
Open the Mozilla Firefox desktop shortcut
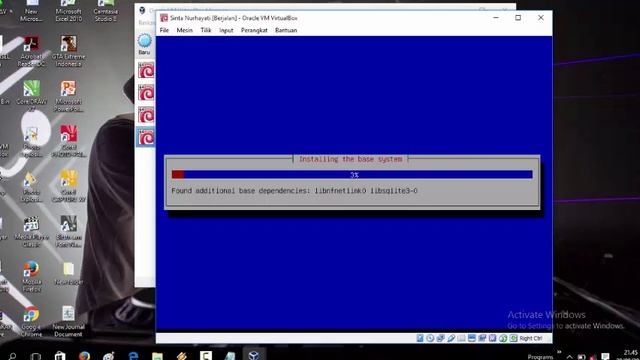click(31, 277)
